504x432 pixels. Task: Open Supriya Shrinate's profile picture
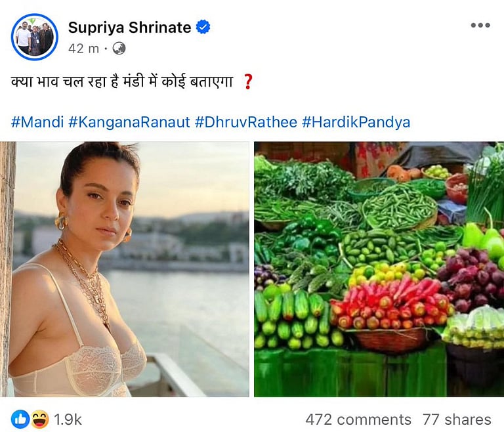coord(35,37)
